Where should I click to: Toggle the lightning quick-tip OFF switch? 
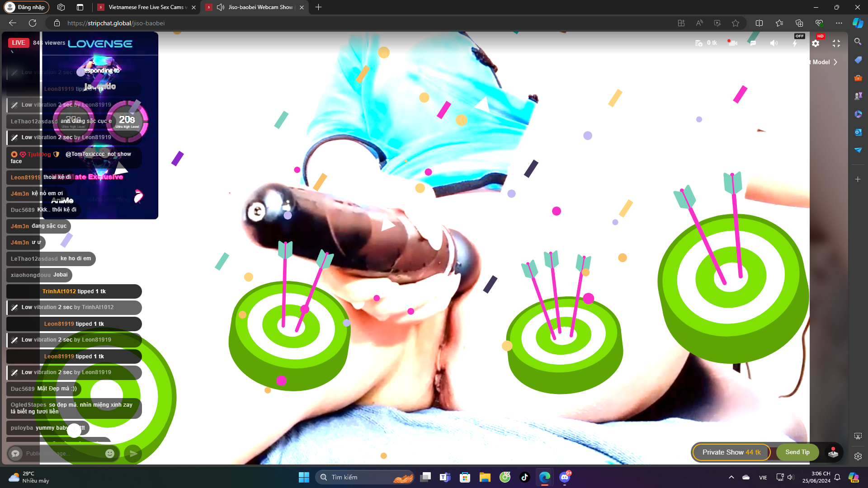point(795,42)
